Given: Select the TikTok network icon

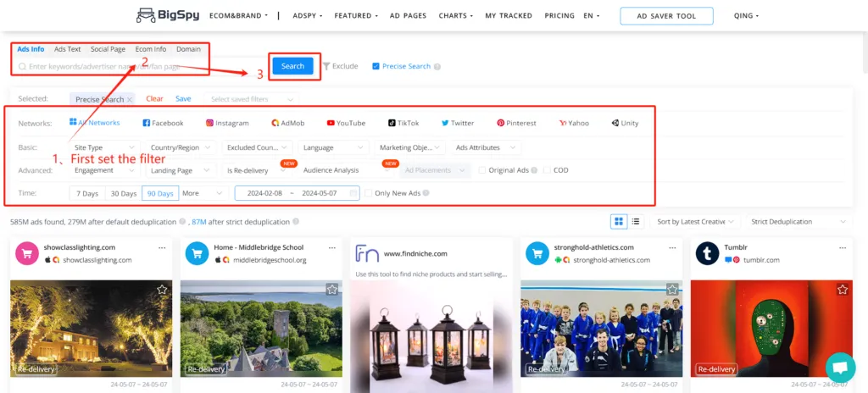Looking at the screenshot, I should [392, 123].
